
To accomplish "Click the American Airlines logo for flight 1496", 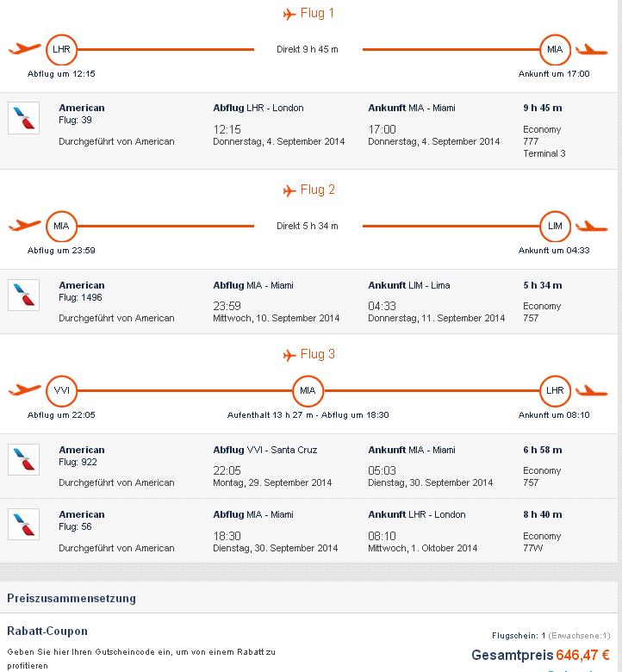I will coord(23,295).
